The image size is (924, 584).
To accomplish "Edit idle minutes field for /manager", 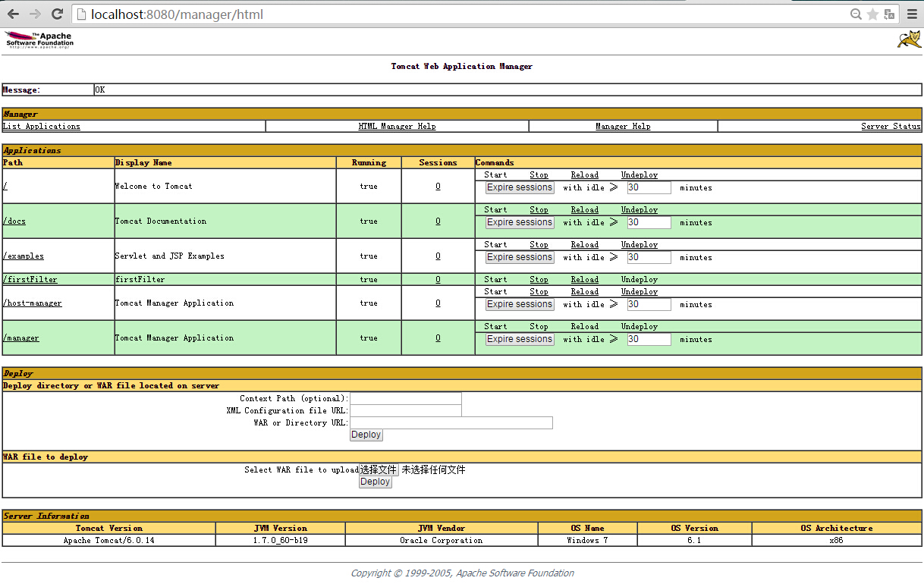I will (649, 339).
